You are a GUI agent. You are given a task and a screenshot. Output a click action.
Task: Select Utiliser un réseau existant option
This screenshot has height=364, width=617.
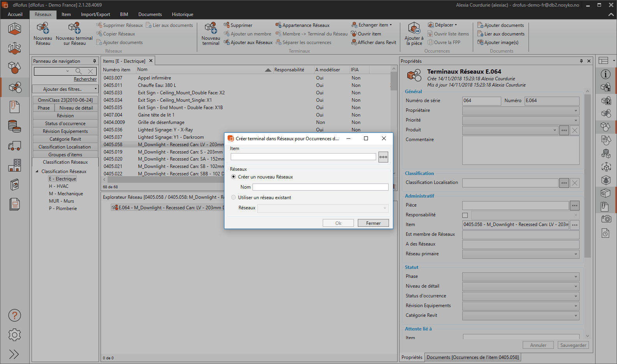(x=234, y=198)
